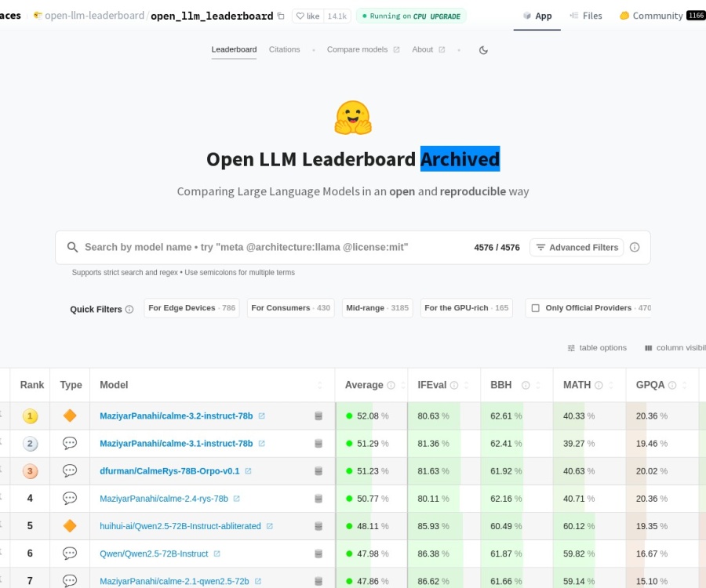
Task: Click chat bubble type icon in rank 6 row
Action: pos(70,554)
